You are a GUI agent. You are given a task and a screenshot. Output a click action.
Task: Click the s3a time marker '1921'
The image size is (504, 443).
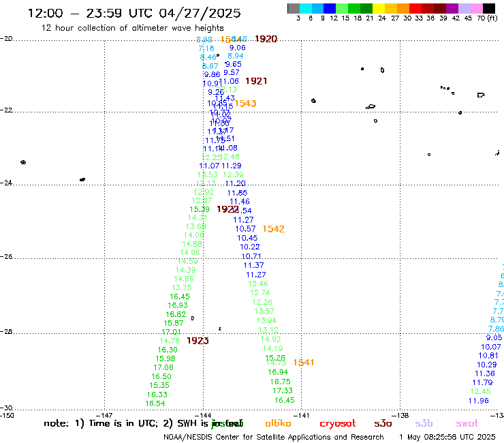point(256,81)
